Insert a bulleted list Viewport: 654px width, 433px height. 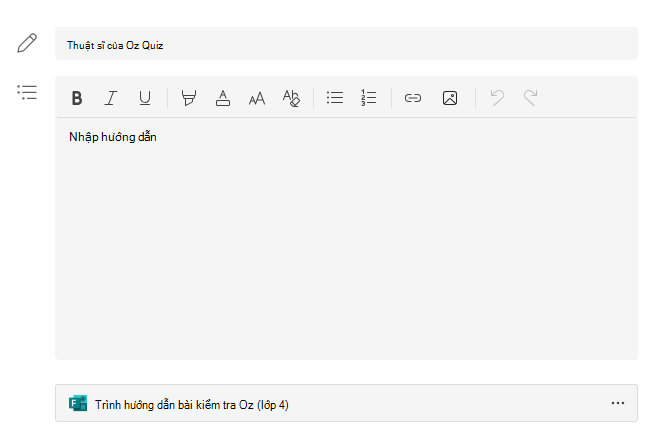pos(335,98)
